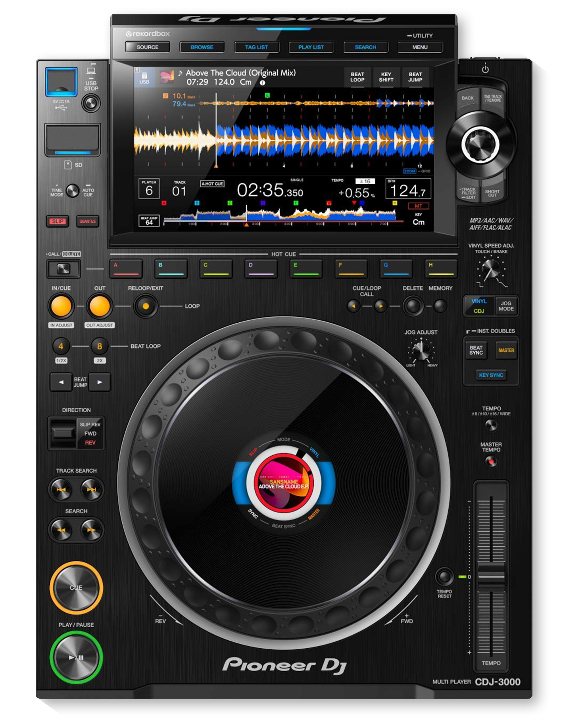
Task: Click the JOG ADJUST knob
Action: [x=421, y=351]
